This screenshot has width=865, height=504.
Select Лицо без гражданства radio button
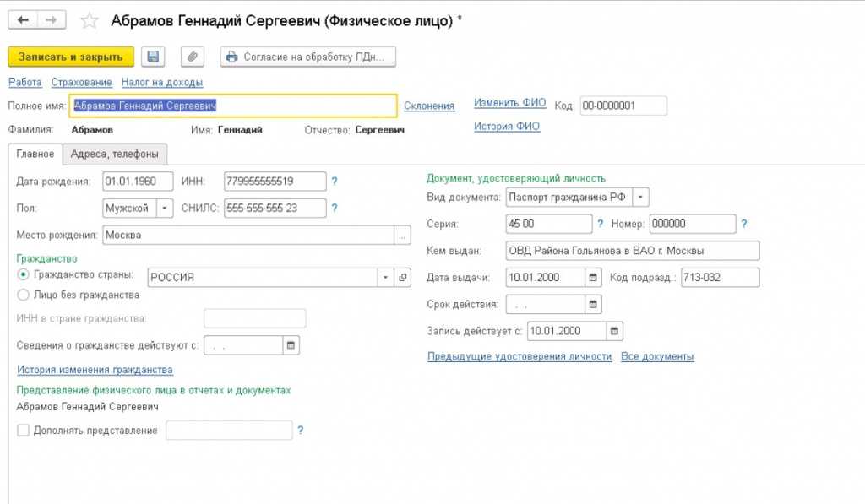(23, 295)
